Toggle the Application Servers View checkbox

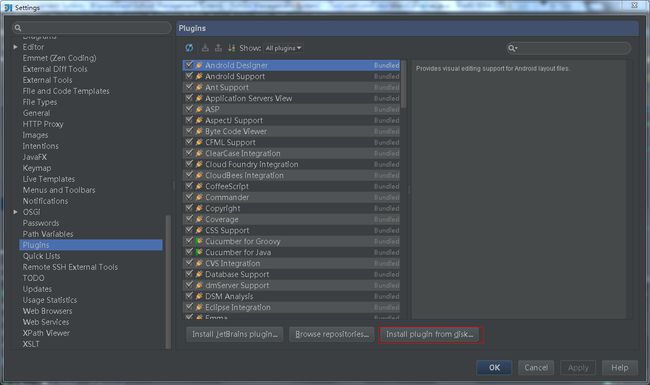tap(189, 98)
